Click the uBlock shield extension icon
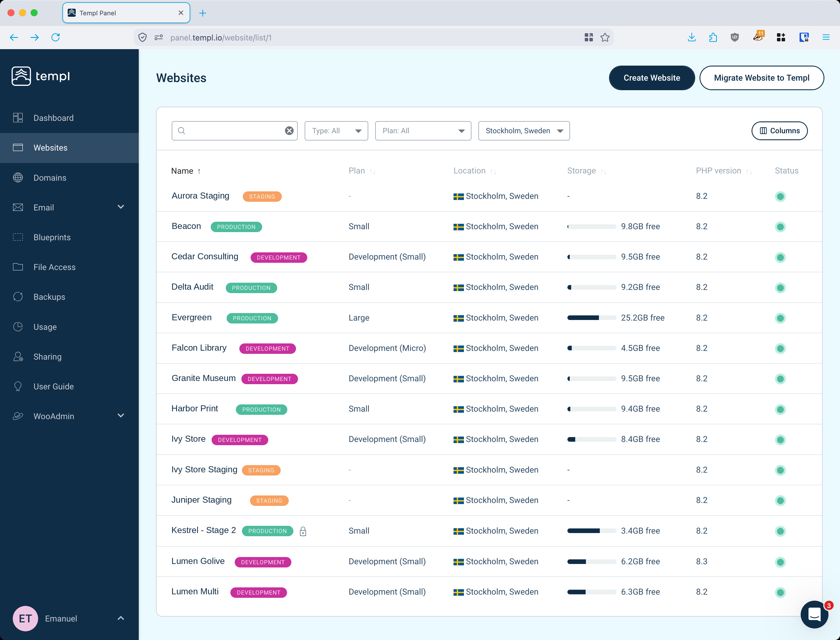 735,37
